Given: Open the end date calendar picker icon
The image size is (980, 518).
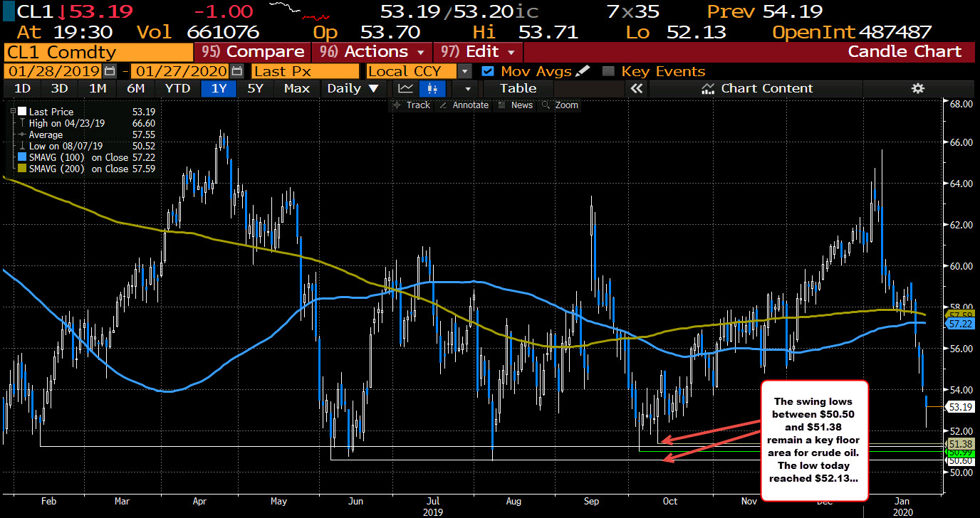Looking at the screenshot, I should [x=237, y=71].
